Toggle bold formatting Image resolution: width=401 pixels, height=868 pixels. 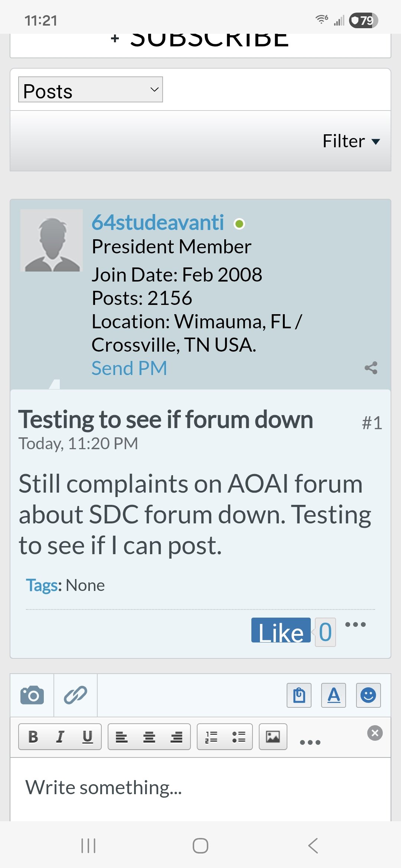[x=33, y=737]
